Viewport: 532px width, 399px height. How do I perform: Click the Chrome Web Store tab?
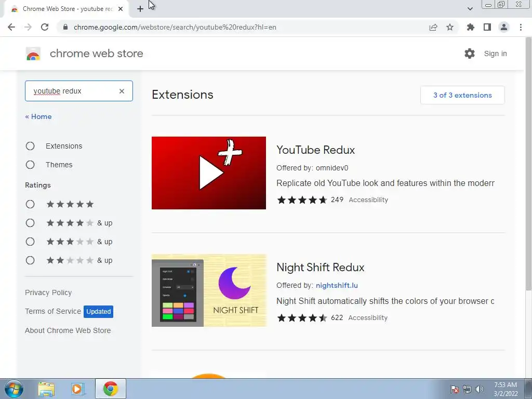(66, 9)
